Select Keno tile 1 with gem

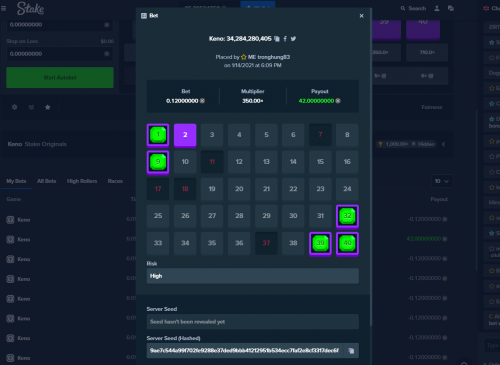pyautogui.click(x=158, y=135)
